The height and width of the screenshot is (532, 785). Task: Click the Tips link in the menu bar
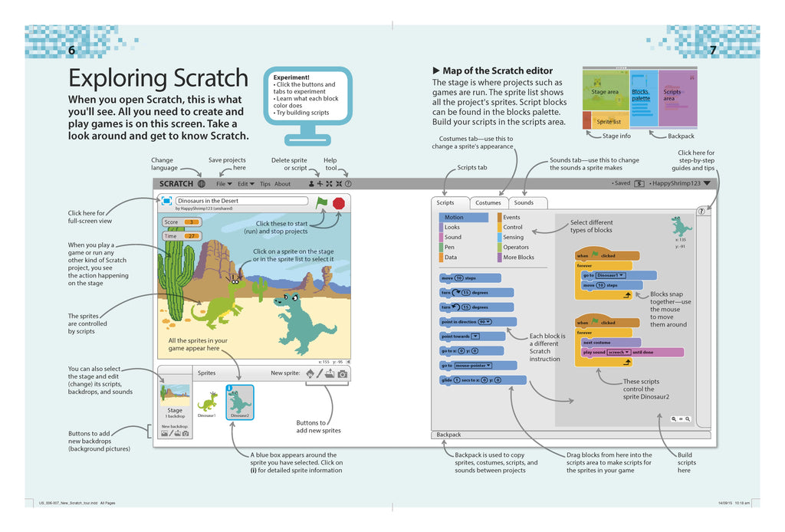coord(265,184)
